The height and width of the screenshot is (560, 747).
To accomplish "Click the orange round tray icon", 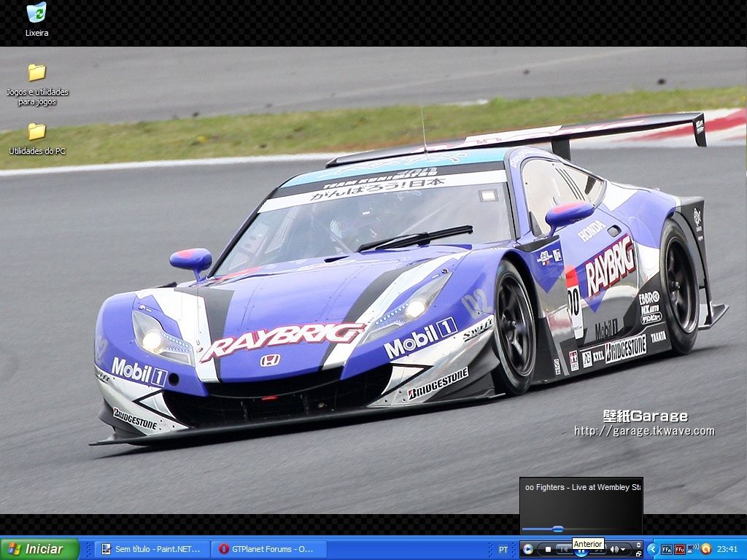I will pos(706,549).
